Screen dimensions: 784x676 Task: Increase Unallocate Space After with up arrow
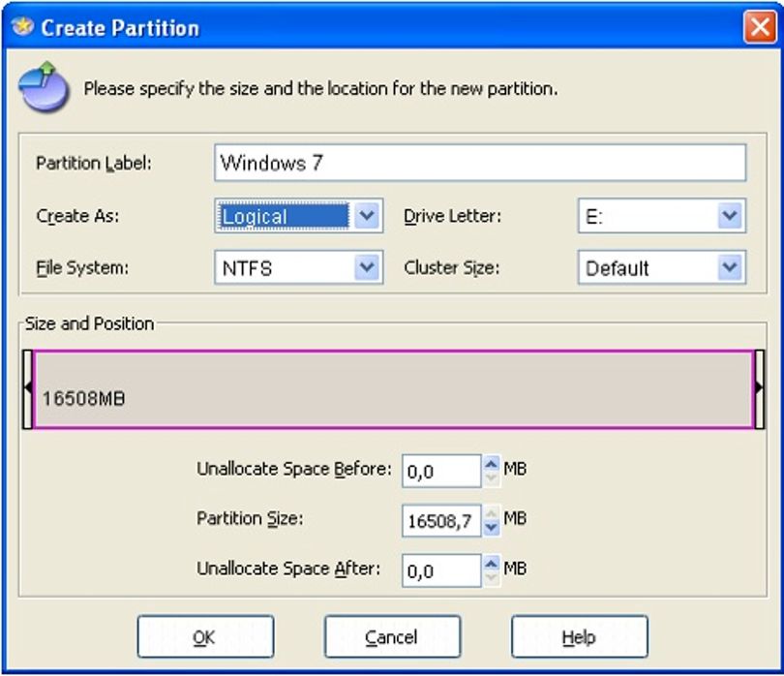pyautogui.click(x=492, y=563)
